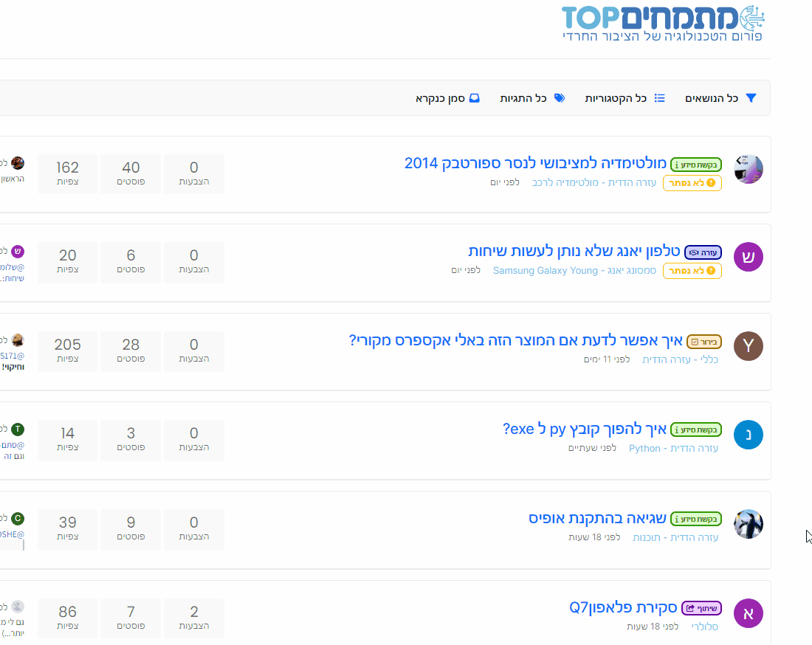Select the שיתוף tag on Q7 review
Image resolution: width=812 pixels, height=645 pixels.
[x=701, y=608]
